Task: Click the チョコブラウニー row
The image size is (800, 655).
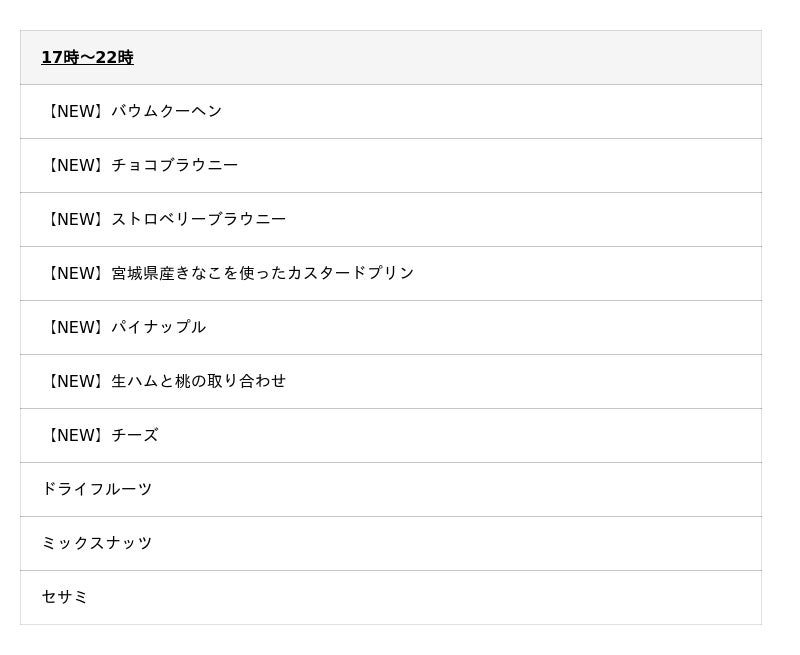Action: [x=174, y=165]
